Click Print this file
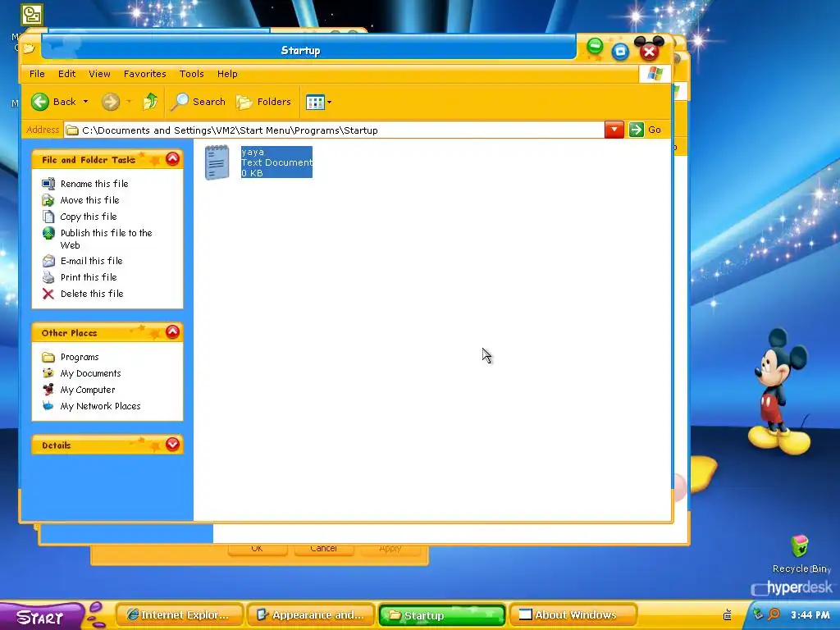Image resolution: width=840 pixels, height=630 pixels. point(89,277)
